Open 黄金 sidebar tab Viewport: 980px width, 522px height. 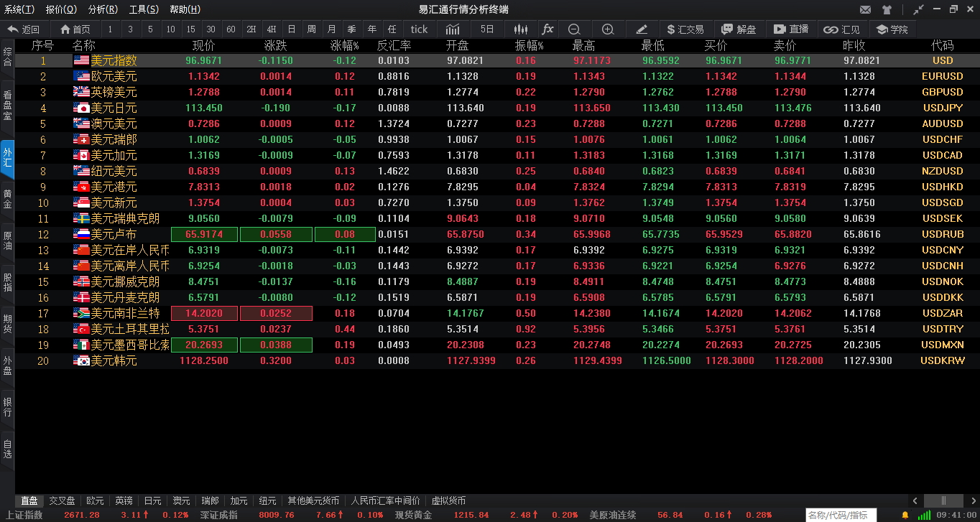click(x=7, y=199)
